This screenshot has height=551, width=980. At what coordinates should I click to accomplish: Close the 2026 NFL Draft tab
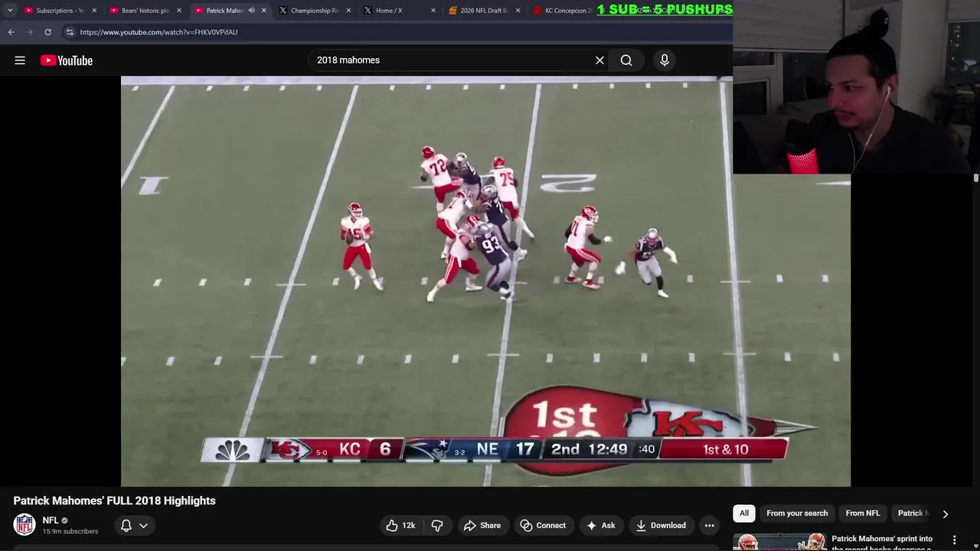click(518, 11)
